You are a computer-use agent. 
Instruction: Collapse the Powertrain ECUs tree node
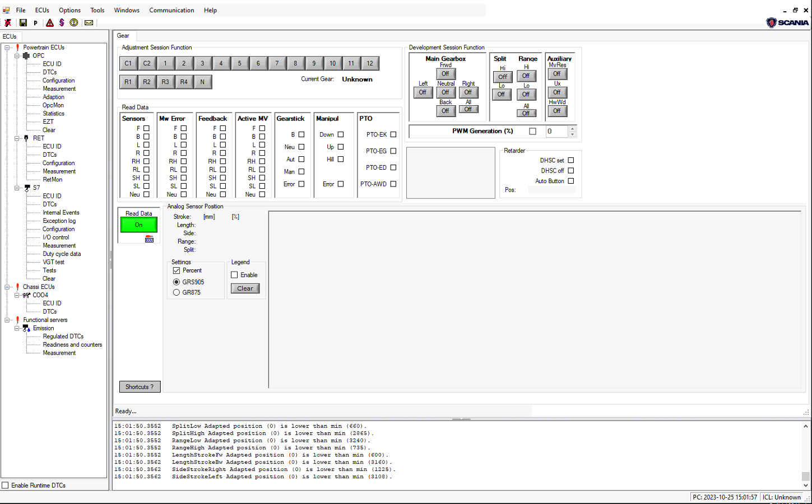tap(8, 47)
